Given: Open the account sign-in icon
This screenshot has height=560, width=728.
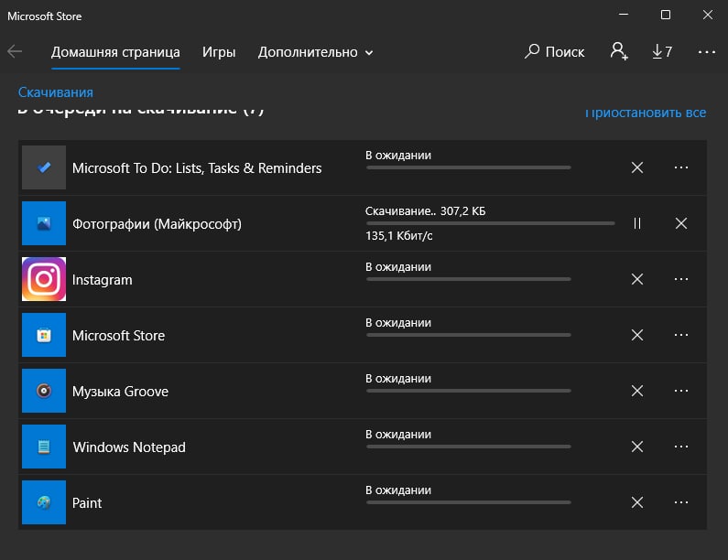Looking at the screenshot, I should tap(619, 51).
